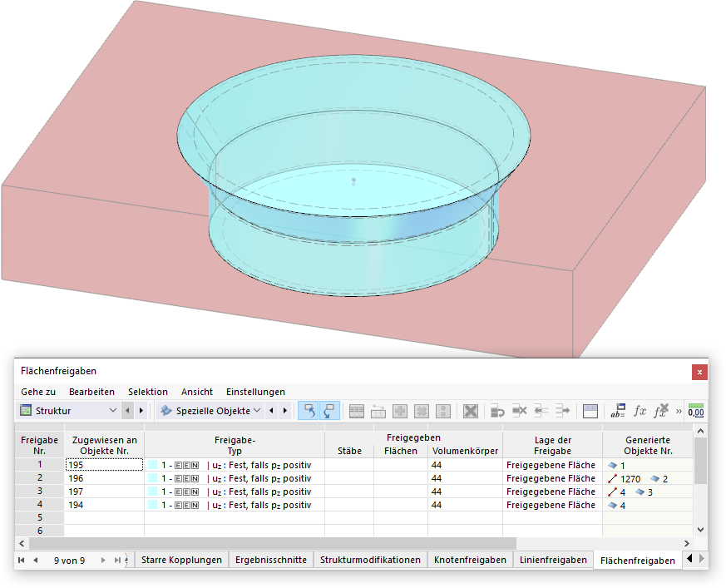
Task: Open the Ansicht menu
Action: pos(197,392)
